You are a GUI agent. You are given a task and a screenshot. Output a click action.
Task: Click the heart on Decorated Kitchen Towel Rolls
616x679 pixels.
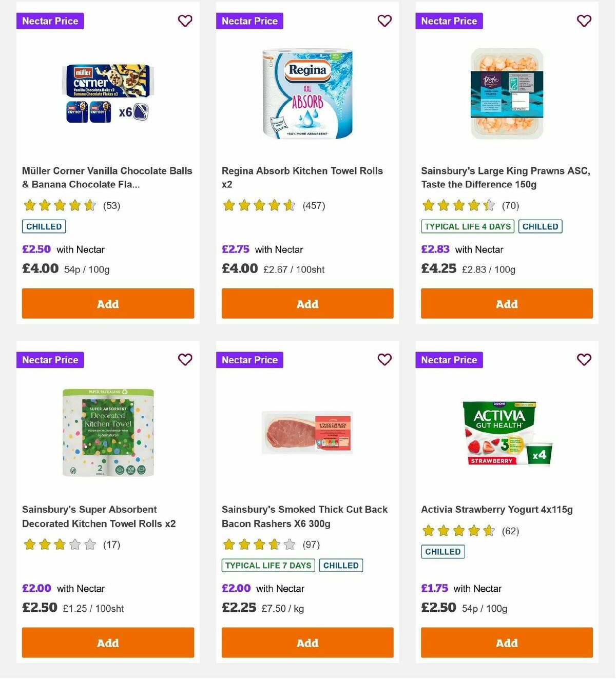185,360
